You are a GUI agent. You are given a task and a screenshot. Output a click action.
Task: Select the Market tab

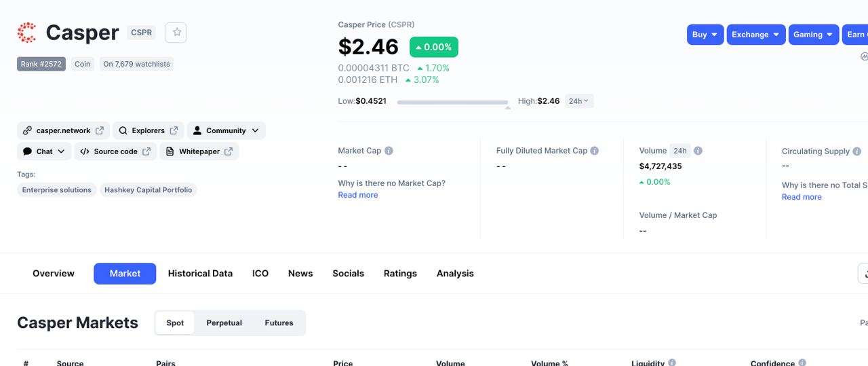pos(125,274)
